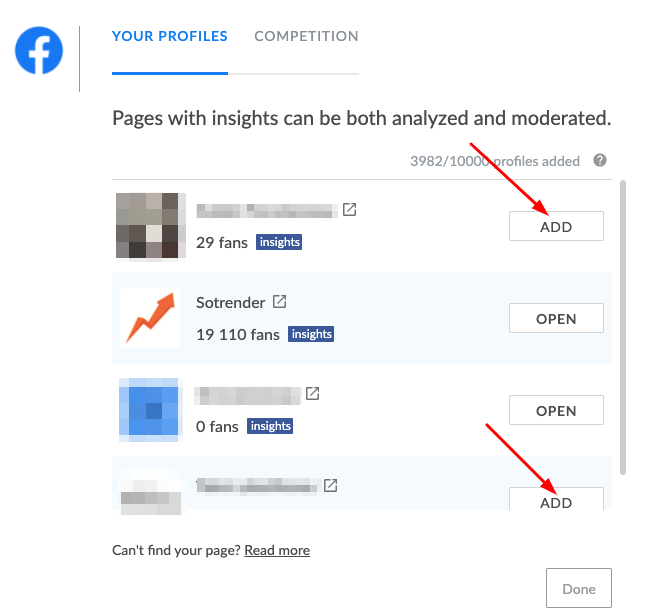Viewport: 663px width, 612px height.
Task: Add the last profile in the list
Action: coord(556,501)
